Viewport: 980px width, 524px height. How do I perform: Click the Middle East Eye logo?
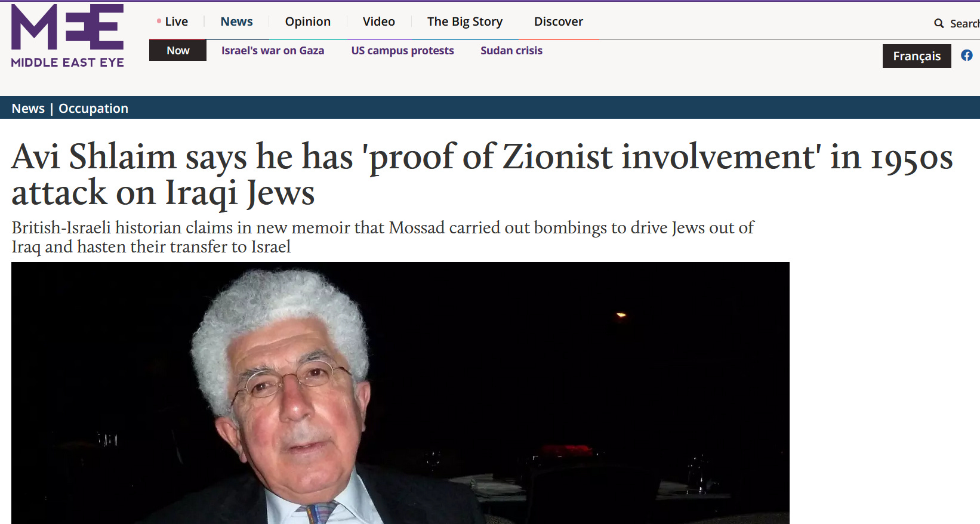(67, 36)
